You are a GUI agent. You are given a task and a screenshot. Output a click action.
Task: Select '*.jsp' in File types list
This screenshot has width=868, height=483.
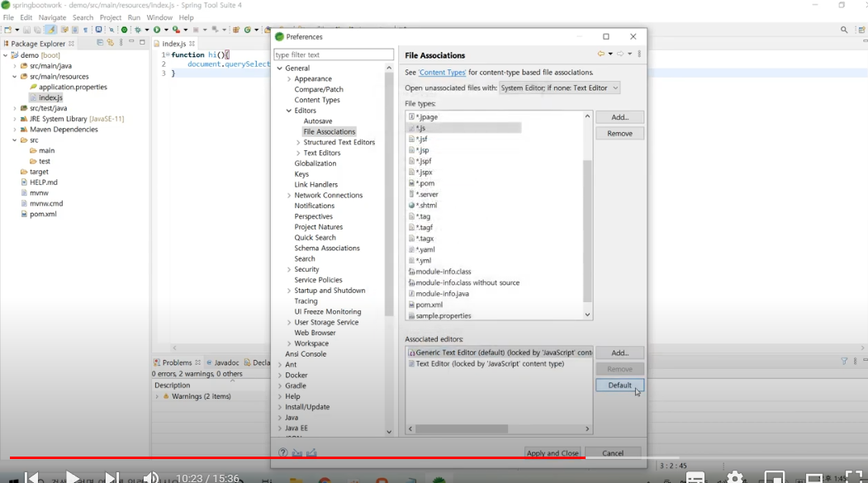click(x=422, y=150)
